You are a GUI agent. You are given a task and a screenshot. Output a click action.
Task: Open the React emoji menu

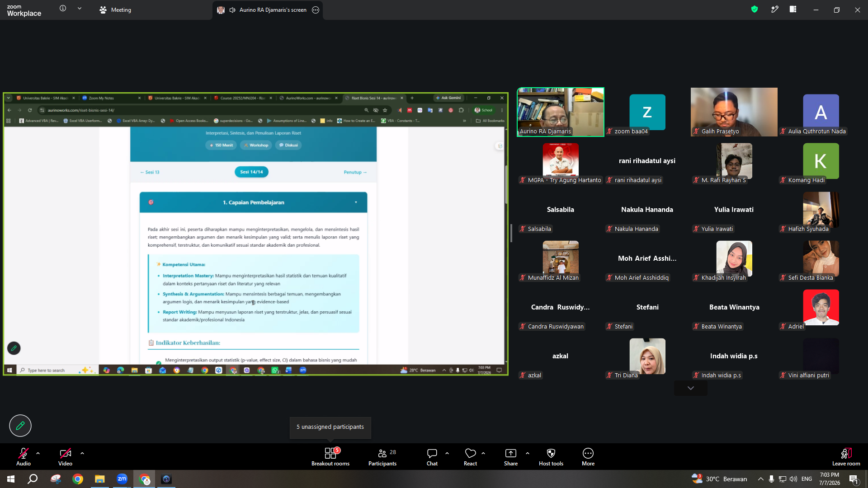tap(470, 456)
